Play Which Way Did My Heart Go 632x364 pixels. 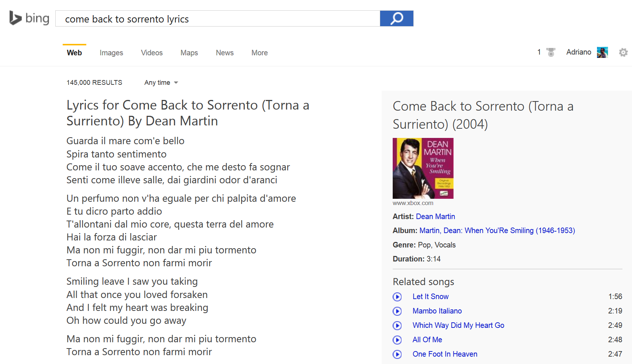[397, 325]
